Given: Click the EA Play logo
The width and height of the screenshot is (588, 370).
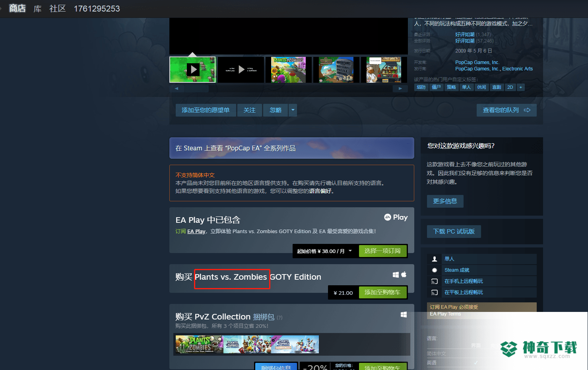Looking at the screenshot, I should pos(396,217).
